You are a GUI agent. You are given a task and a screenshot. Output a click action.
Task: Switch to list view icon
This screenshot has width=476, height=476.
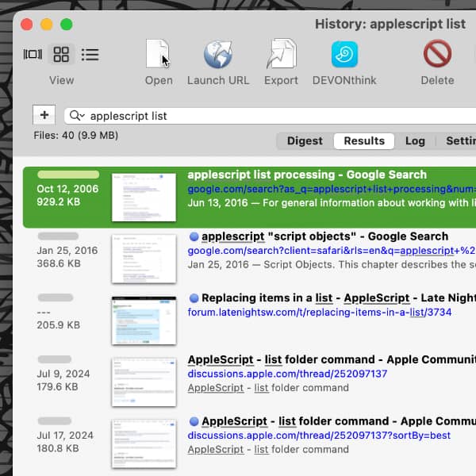(x=90, y=55)
